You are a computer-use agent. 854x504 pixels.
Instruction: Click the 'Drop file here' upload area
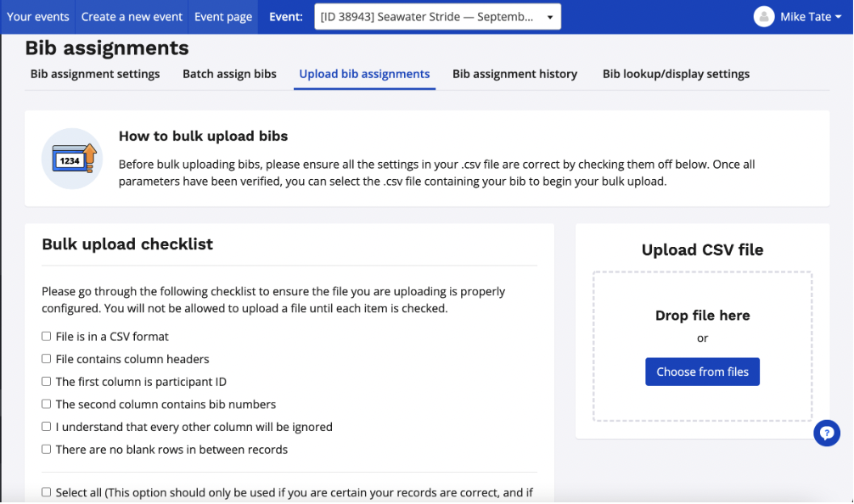(702, 316)
